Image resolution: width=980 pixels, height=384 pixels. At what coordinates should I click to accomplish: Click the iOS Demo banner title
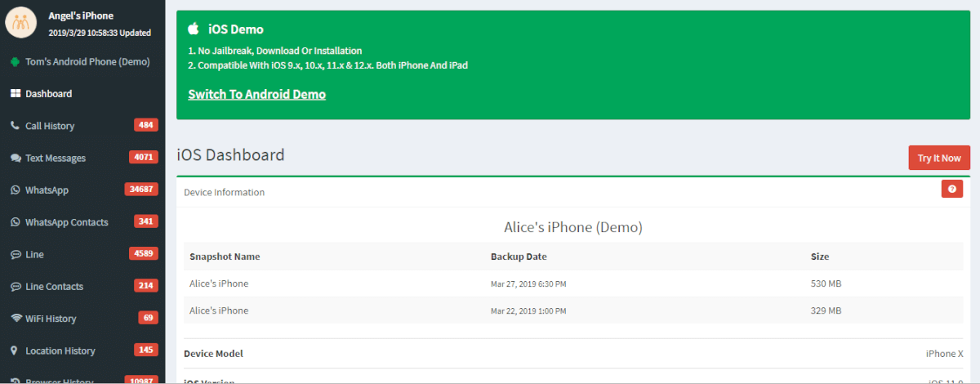(235, 29)
